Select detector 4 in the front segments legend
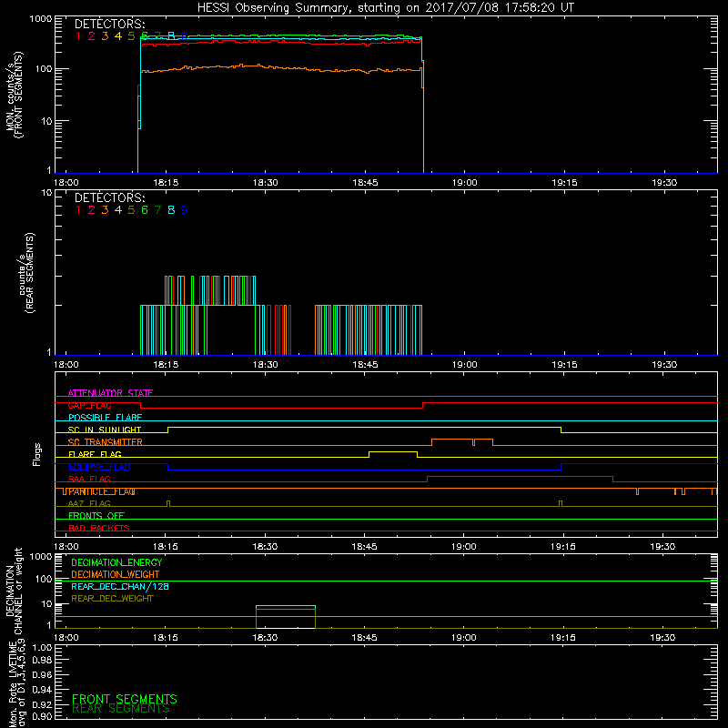This screenshot has width=728, height=728. (x=118, y=36)
